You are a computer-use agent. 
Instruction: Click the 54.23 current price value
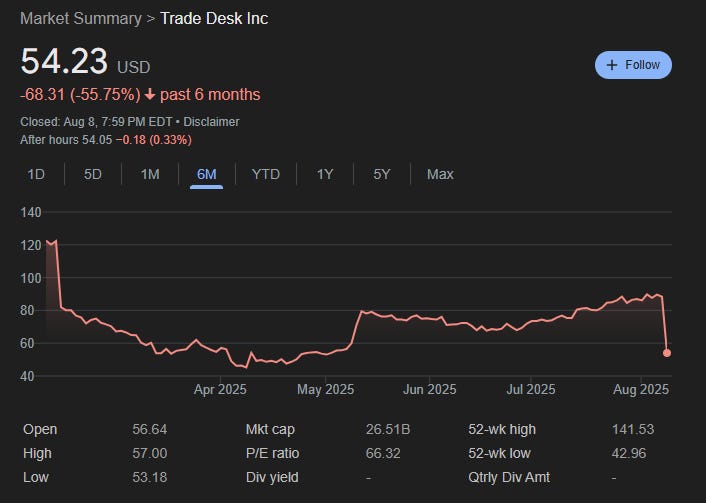[64, 61]
